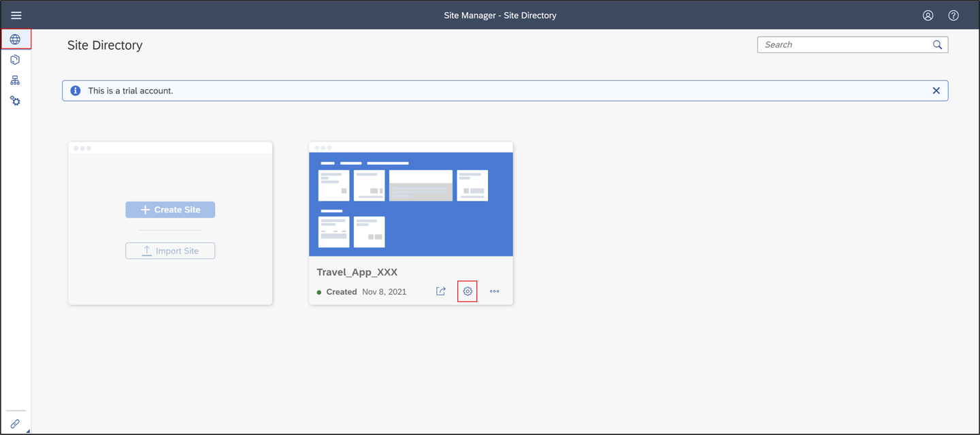Open more options on Travel_App_XXX card
The image size is (980, 435).
pos(495,291)
